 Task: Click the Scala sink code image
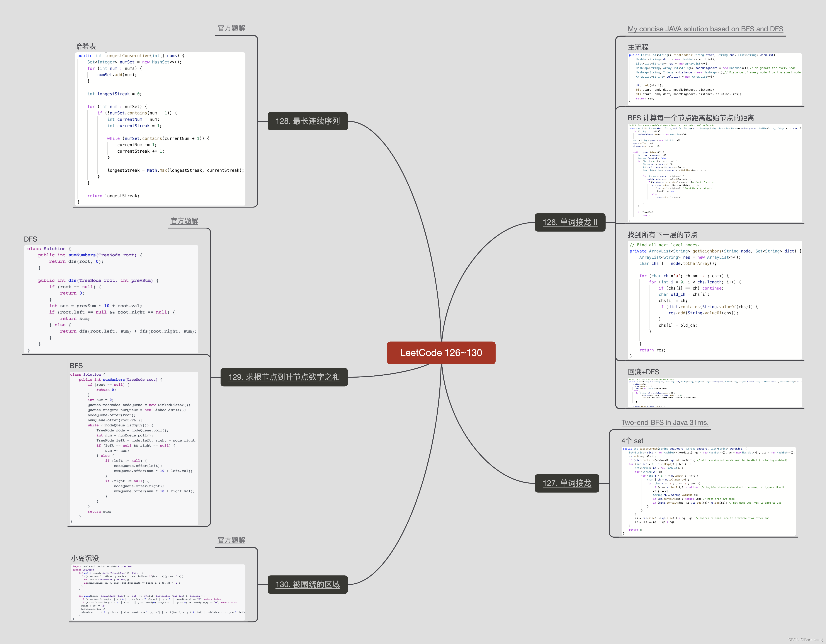158,593
